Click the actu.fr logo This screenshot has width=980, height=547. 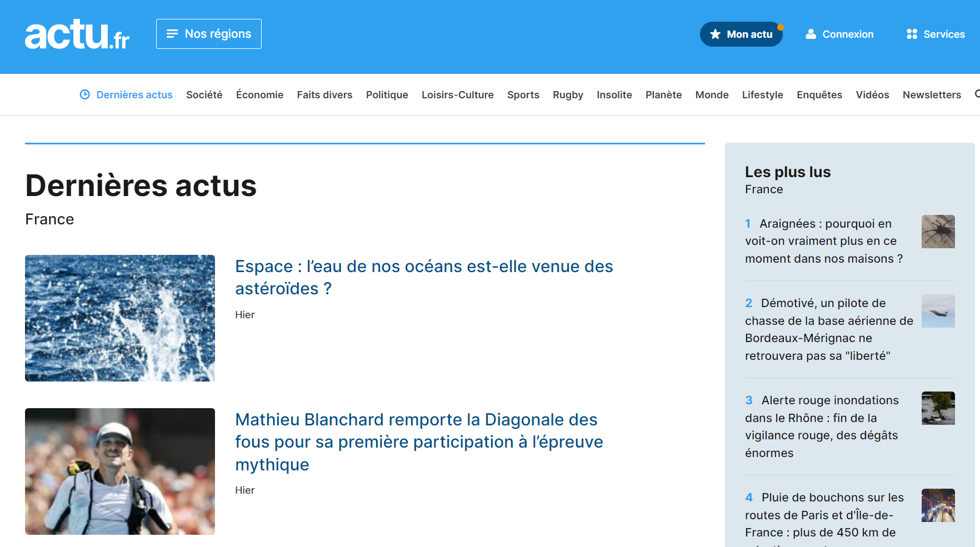(x=77, y=34)
